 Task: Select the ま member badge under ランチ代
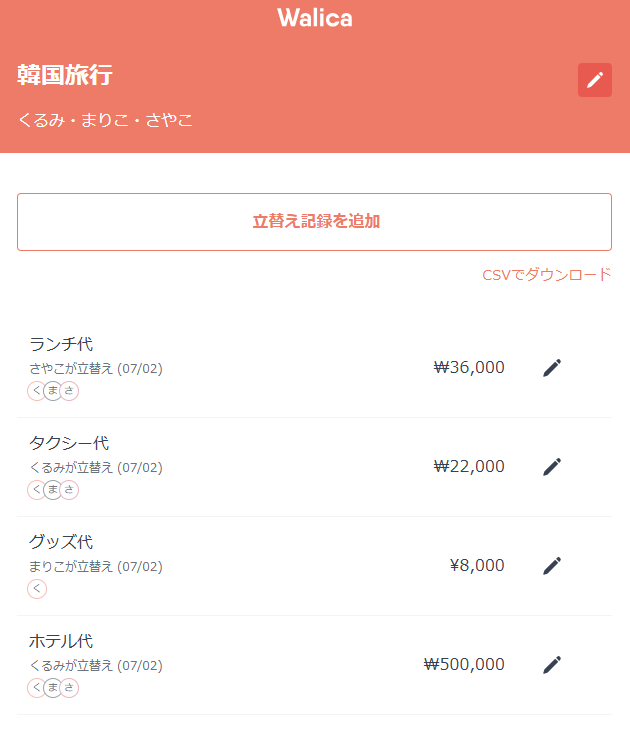click(53, 391)
